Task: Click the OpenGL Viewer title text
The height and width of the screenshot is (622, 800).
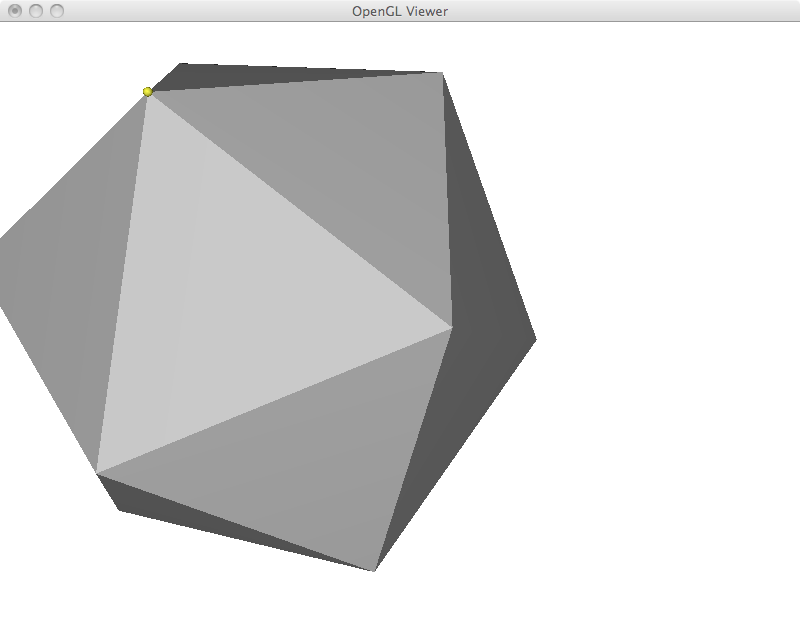Action: [400, 11]
